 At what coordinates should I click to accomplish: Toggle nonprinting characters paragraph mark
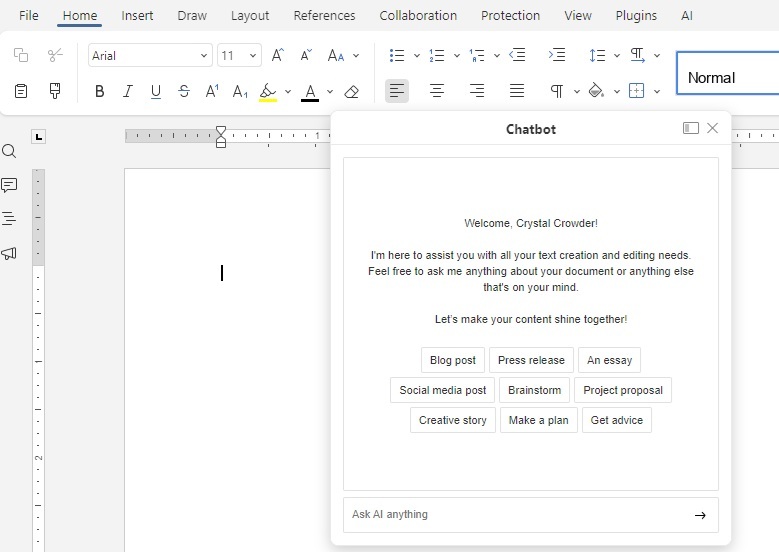557,91
